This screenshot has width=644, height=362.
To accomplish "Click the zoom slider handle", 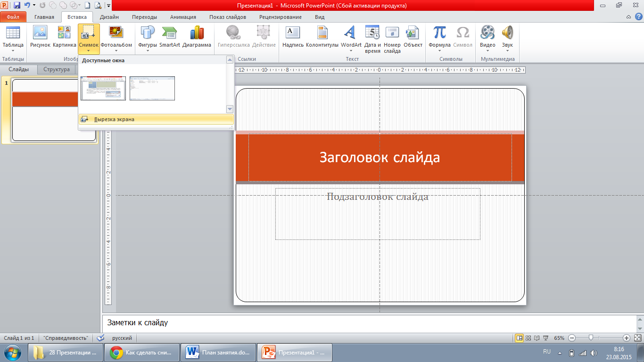I will [x=591, y=338].
